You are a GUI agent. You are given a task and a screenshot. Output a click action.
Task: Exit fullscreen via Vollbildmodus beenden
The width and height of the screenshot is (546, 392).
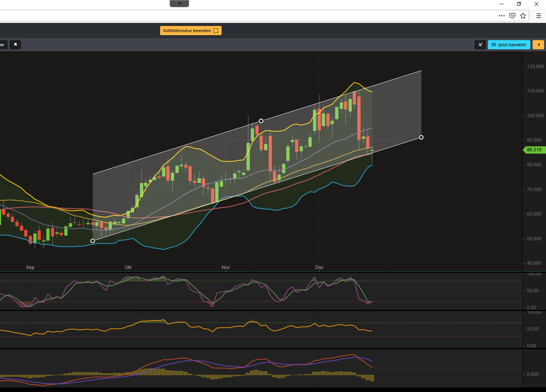pos(191,31)
